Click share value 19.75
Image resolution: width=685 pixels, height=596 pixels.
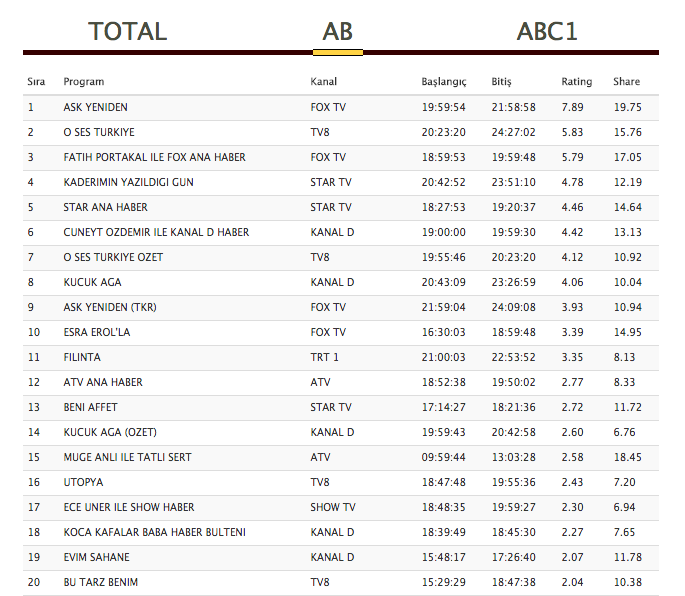pyautogui.click(x=628, y=107)
